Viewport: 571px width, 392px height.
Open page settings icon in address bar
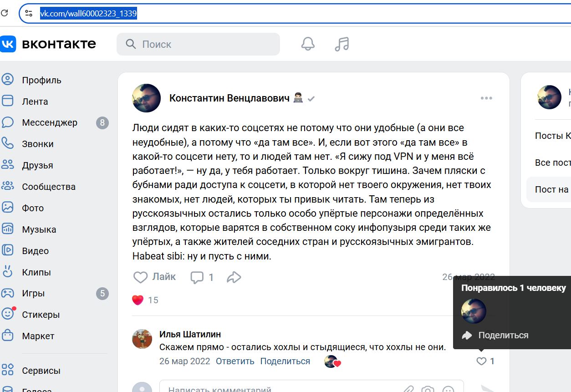click(x=28, y=13)
